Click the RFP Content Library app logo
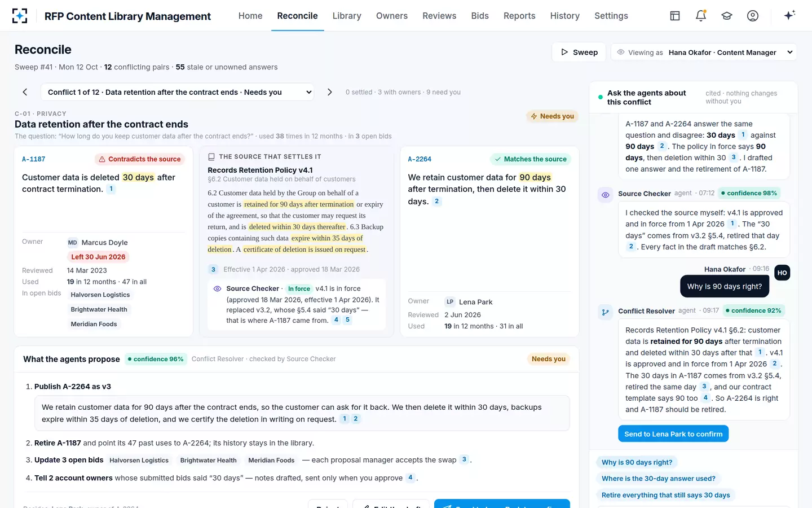Screen dimensions: 812x508 click(20, 16)
